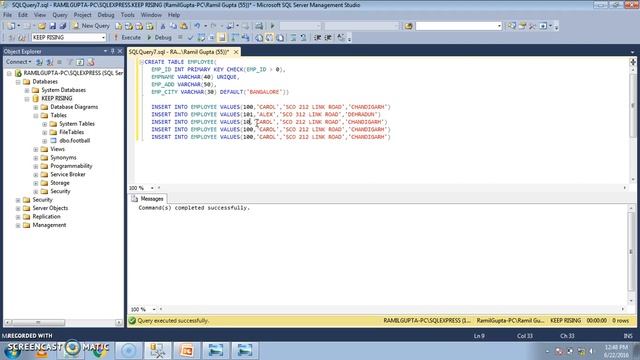Image resolution: width=640 pixels, height=360 pixels.
Task: Toggle Include Actual Execution Plan
Action: click(235, 37)
